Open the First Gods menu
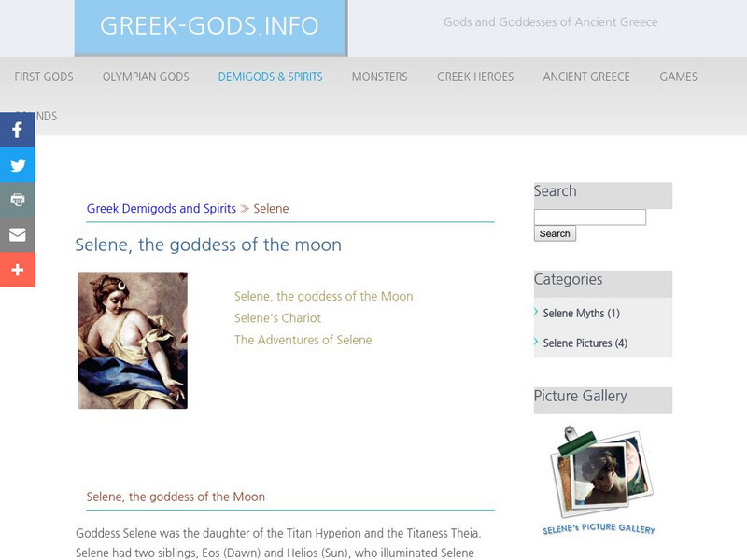 44,77
